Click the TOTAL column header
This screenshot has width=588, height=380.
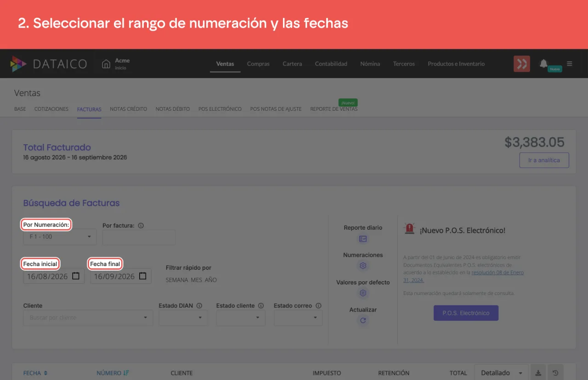pyautogui.click(x=458, y=373)
